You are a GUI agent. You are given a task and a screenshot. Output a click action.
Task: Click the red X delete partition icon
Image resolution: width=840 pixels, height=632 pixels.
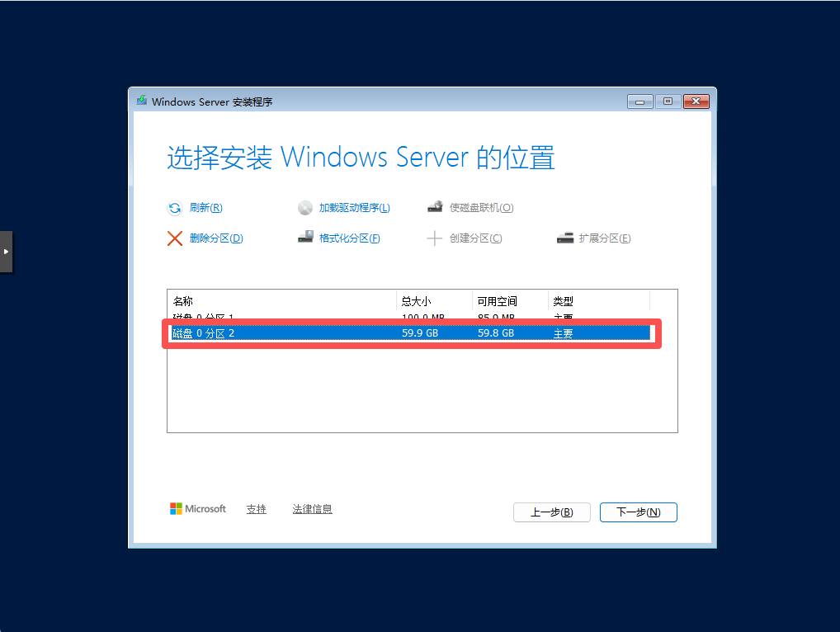pyautogui.click(x=175, y=238)
